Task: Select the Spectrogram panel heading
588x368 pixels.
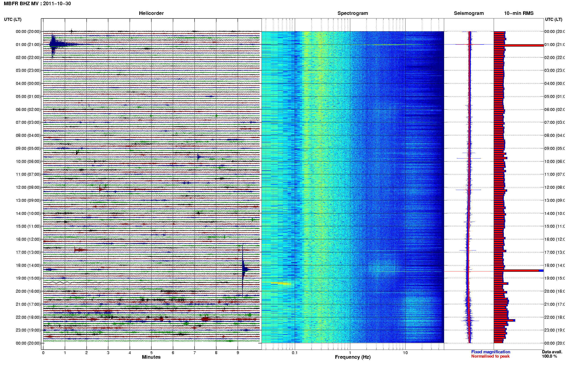Action: (x=353, y=13)
